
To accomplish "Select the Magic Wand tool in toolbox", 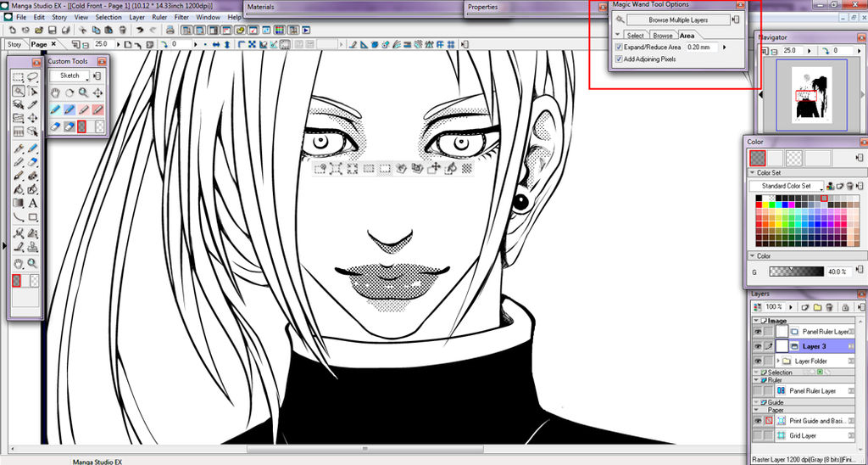I will coord(18,91).
